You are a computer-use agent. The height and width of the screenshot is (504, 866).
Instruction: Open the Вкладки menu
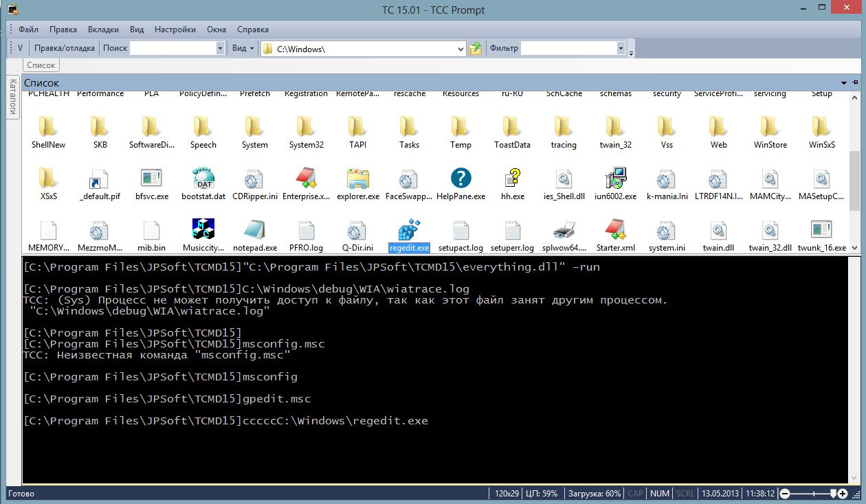(103, 30)
